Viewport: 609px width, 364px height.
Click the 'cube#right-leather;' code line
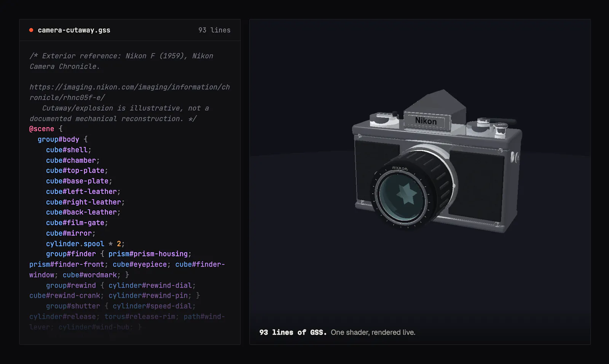pos(85,202)
